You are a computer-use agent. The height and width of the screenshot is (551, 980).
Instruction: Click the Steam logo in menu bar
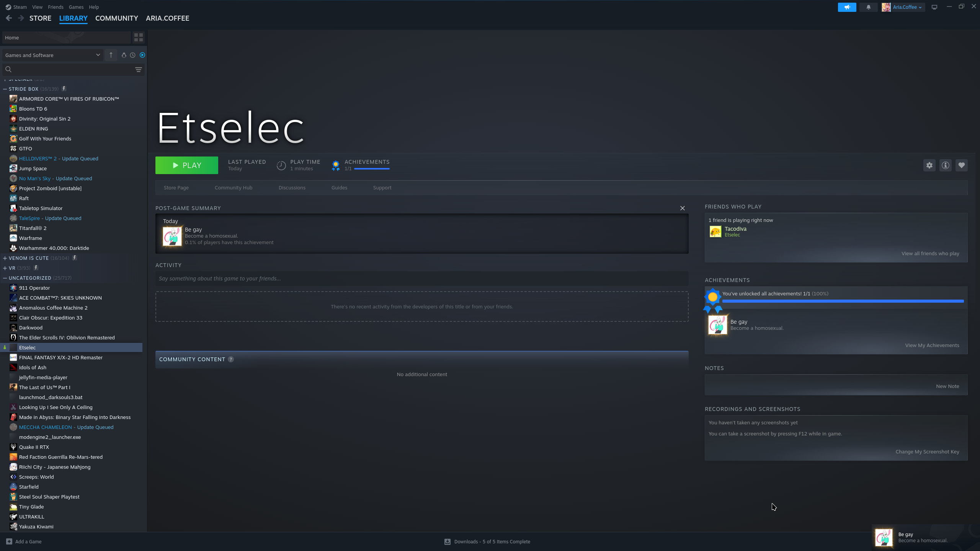pyautogui.click(x=8, y=7)
